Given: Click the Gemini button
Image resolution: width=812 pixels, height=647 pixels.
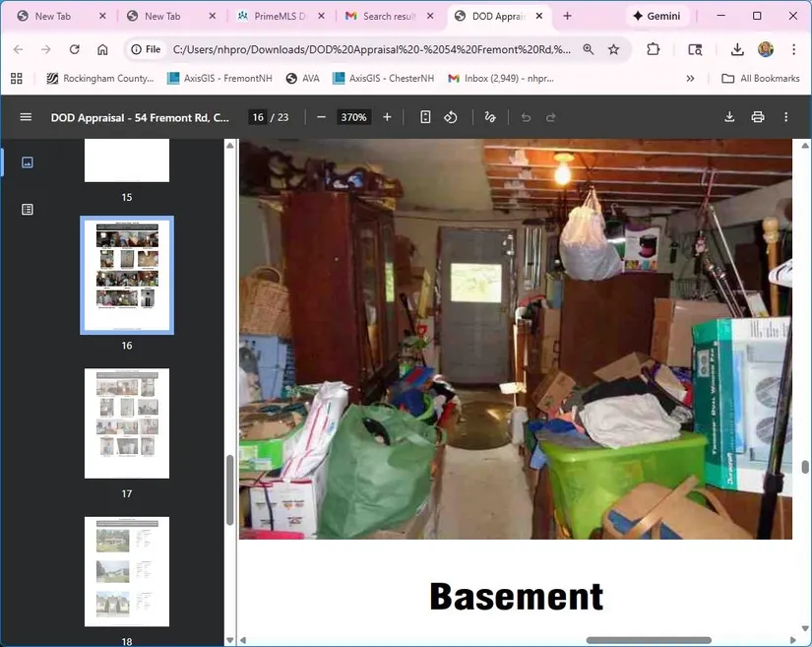Looking at the screenshot, I should coord(656,17).
